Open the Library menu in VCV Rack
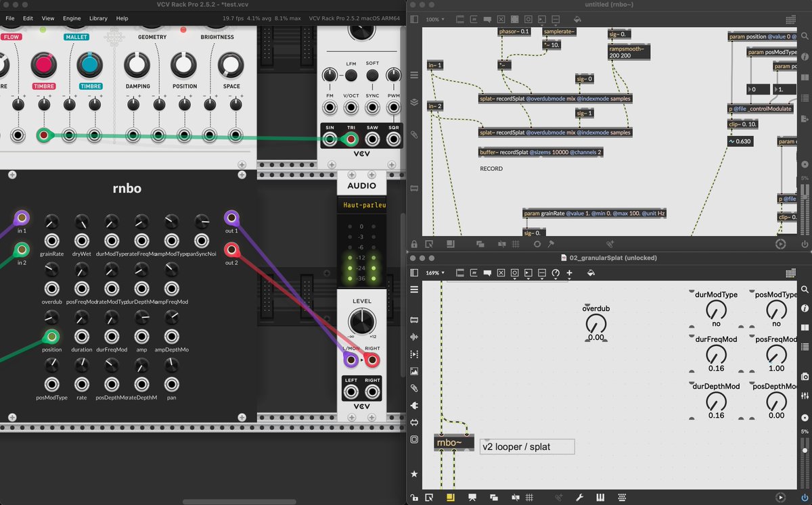This screenshot has width=812, height=505. coord(98,18)
